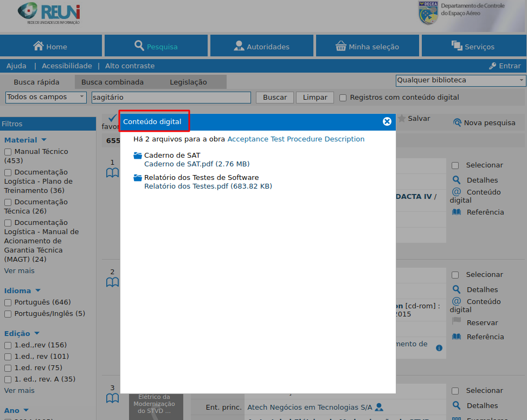527x420 pixels.
Task: Go to the Home menu
Action: (51, 46)
